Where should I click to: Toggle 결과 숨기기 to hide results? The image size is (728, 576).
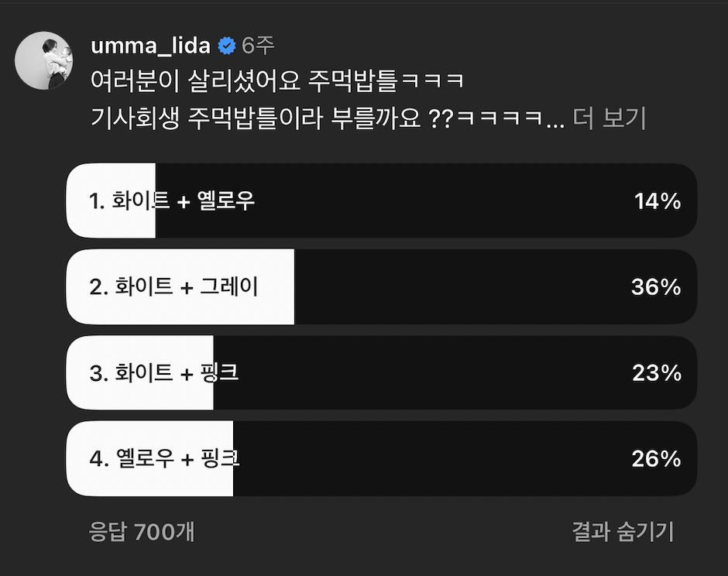click(x=623, y=532)
